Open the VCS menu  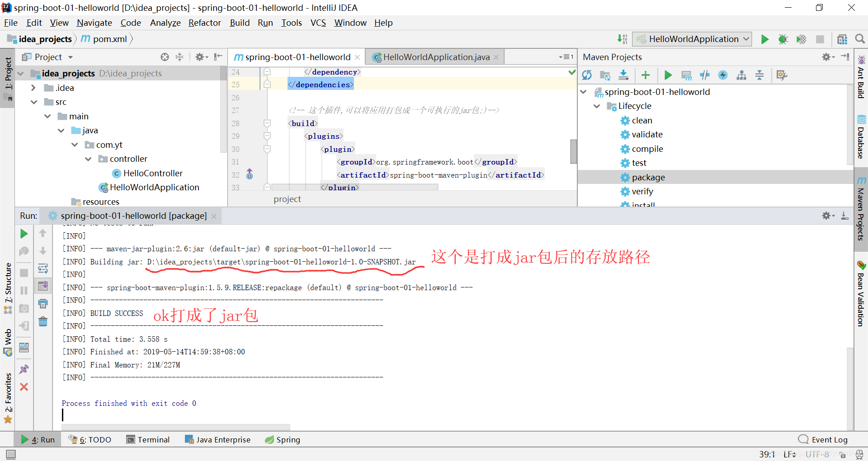[x=318, y=23]
